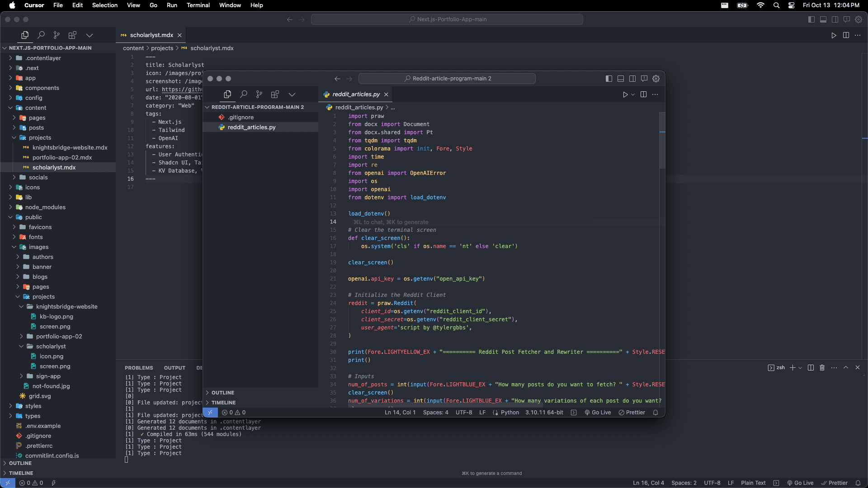
Task: Click the Python language mode indicator
Action: point(509,413)
